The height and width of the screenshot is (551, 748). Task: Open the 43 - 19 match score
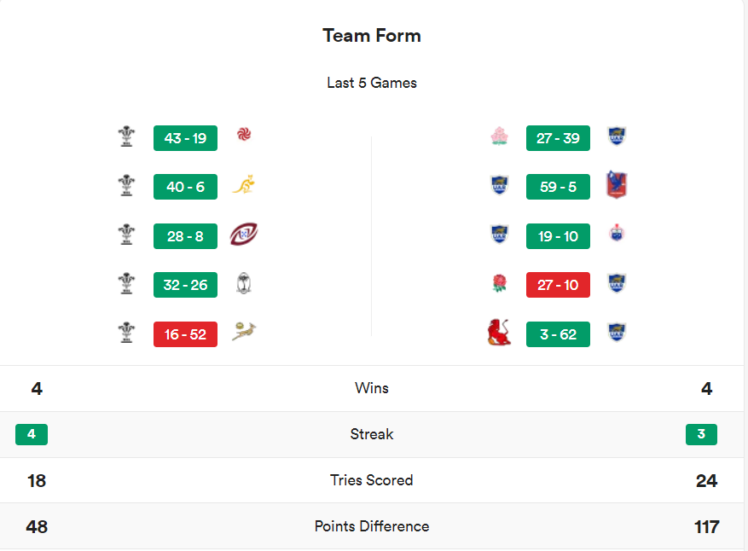185,138
